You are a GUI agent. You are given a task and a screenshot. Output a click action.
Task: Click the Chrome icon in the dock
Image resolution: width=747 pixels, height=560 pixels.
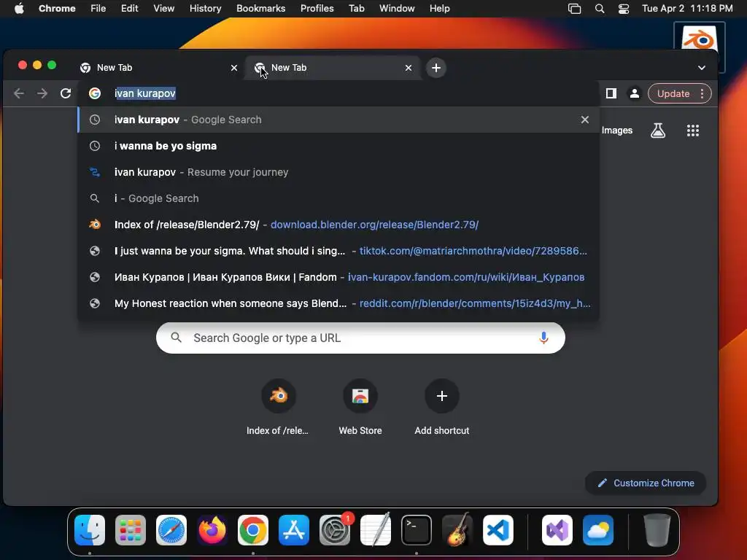click(253, 530)
